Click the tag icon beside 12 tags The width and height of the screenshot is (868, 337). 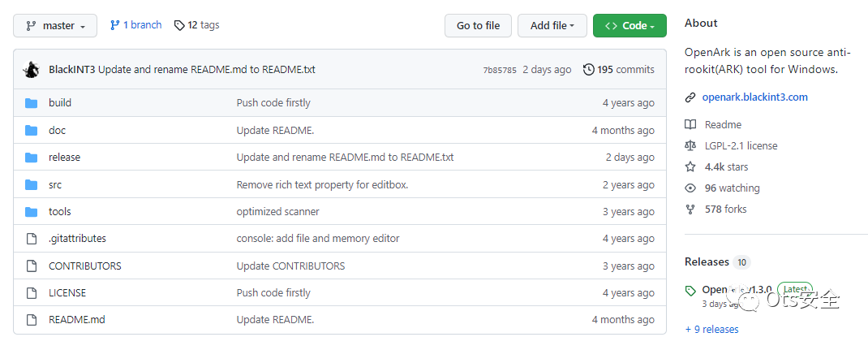click(x=178, y=25)
